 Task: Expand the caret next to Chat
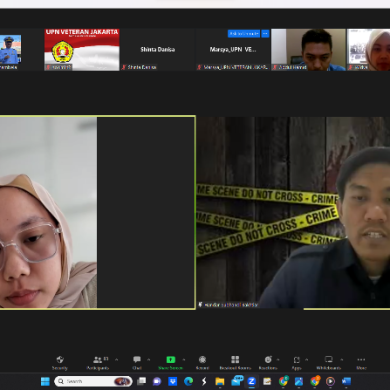149,360
